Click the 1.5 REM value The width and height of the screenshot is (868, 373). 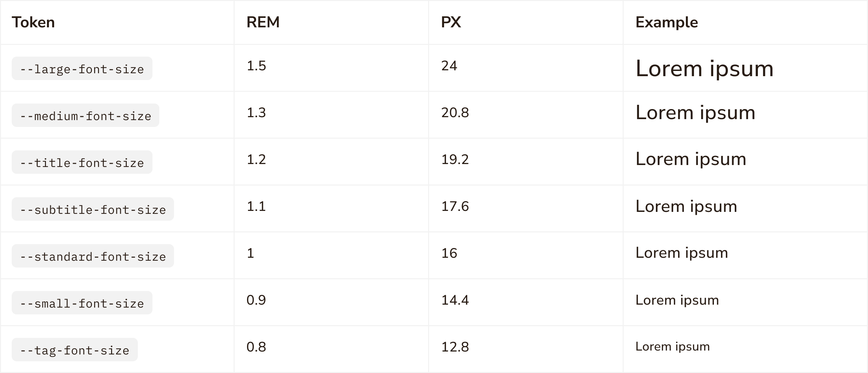256,66
